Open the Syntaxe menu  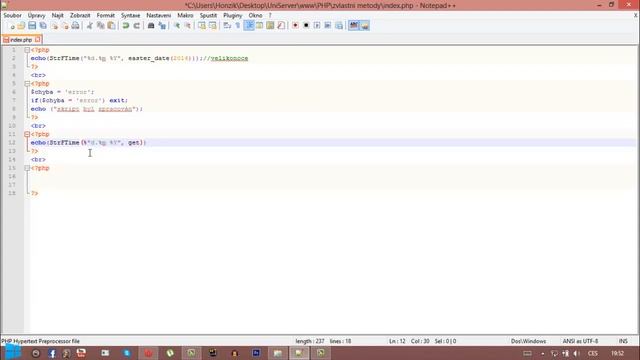point(131,16)
